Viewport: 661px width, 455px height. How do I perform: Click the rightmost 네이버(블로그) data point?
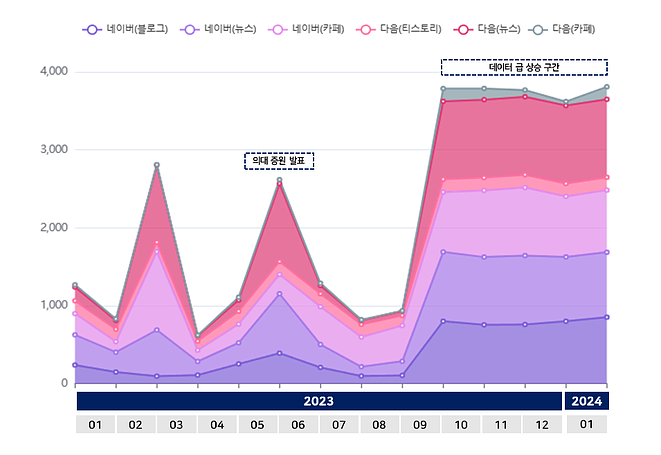coord(606,317)
